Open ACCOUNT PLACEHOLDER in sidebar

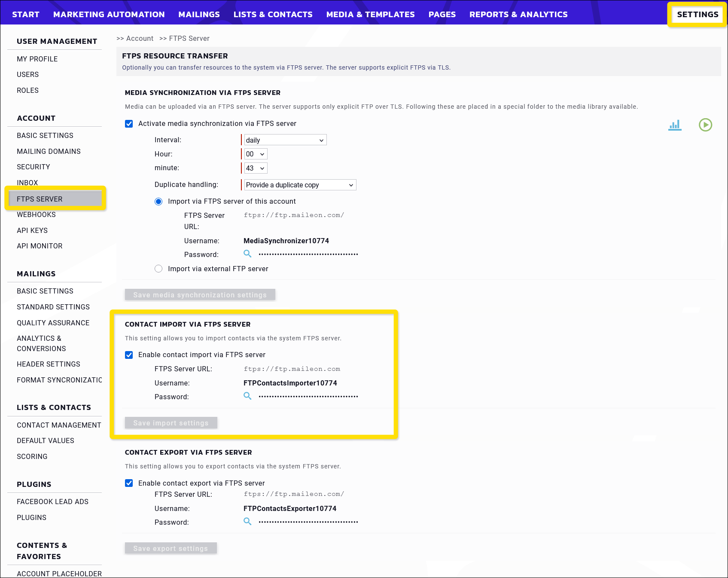(59, 573)
